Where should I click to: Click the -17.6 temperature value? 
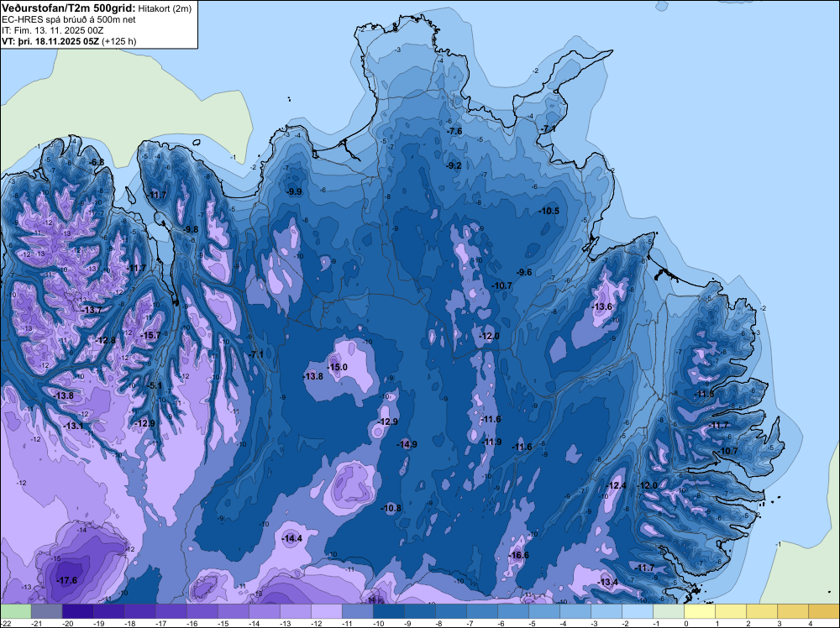(x=67, y=580)
